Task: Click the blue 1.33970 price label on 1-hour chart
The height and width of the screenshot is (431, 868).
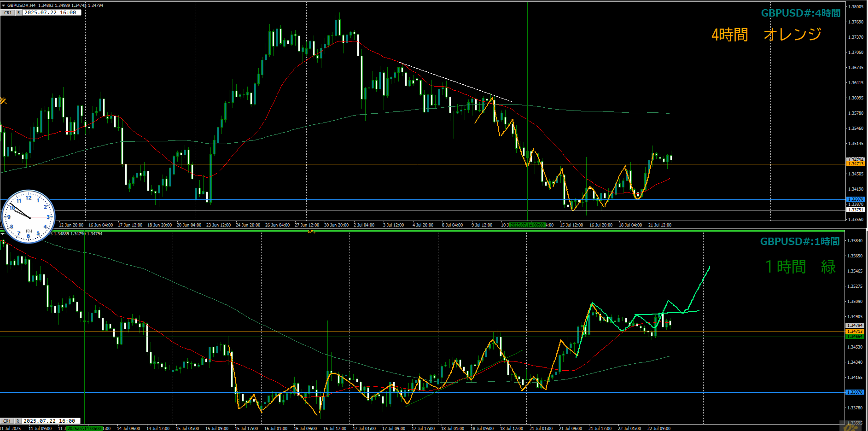Action: [855, 392]
